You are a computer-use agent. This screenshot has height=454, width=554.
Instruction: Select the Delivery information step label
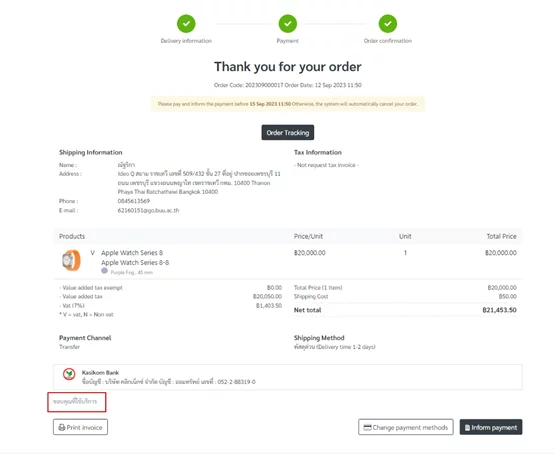click(186, 41)
